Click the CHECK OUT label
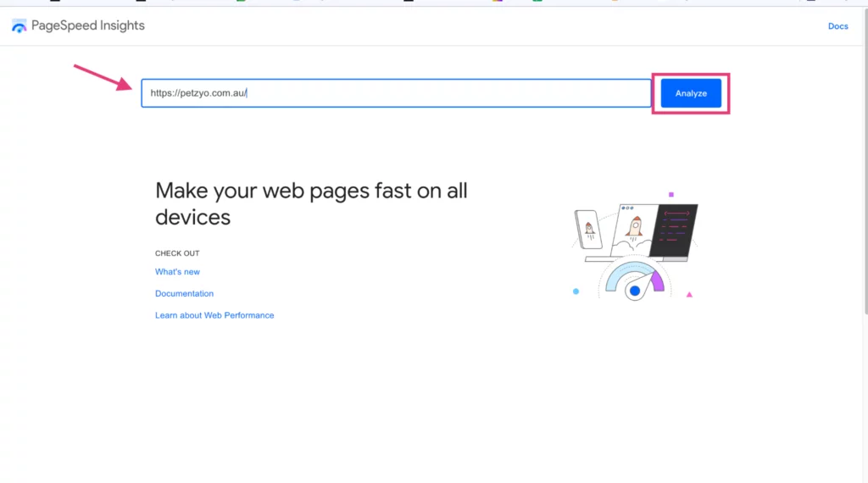This screenshot has height=483, width=868. coord(177,253)
